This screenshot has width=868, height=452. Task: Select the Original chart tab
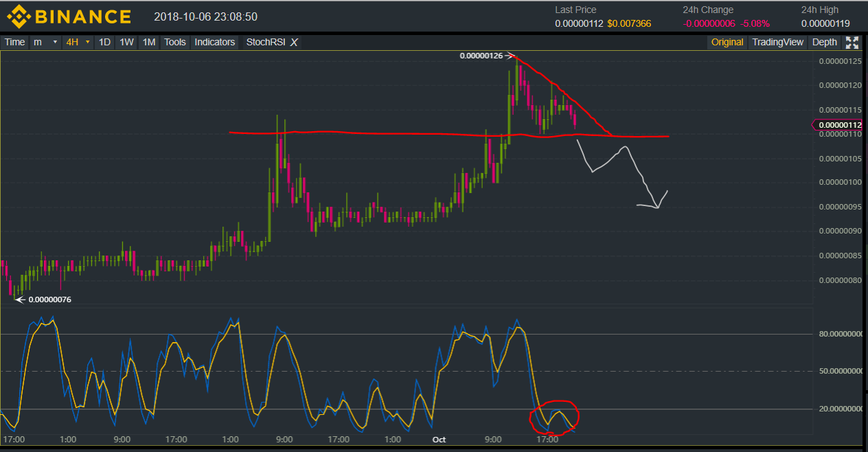click(x=727, y=43)
